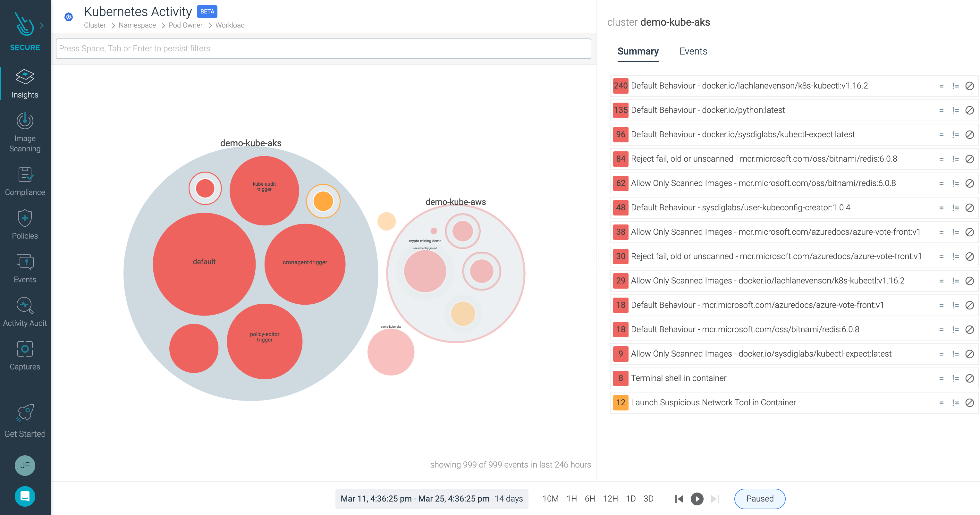Go to Compliance section
This screenshot has width=980, height=515.
point(25,182)
